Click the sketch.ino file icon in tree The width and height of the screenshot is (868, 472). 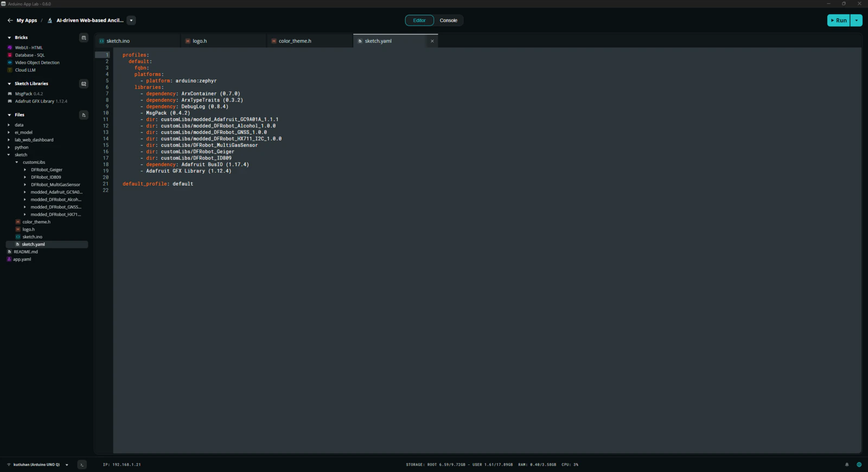pyautogui.click(x=18, y=237)
